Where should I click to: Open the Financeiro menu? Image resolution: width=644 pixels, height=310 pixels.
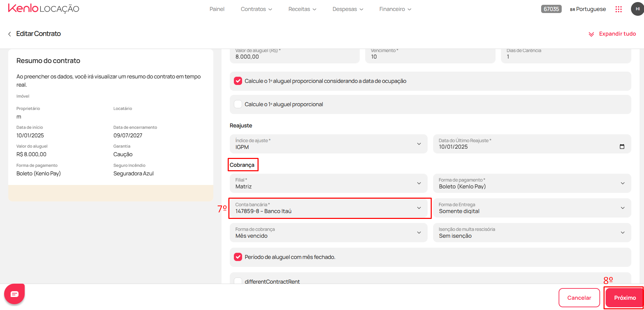point(395,9)
